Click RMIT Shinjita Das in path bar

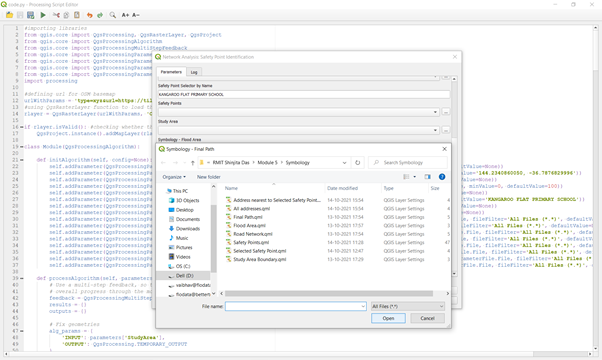coord(231,163)
